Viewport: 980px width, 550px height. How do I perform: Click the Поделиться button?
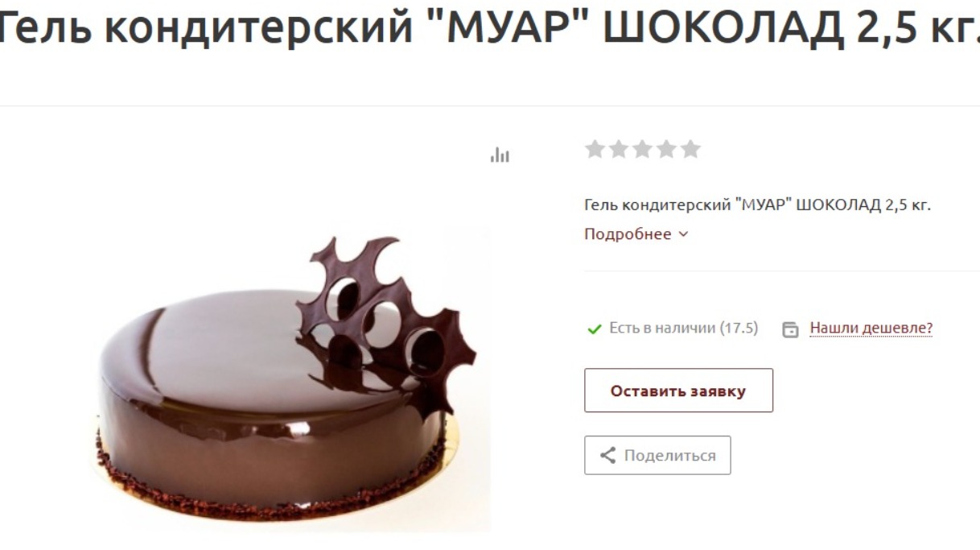point(657,455)
